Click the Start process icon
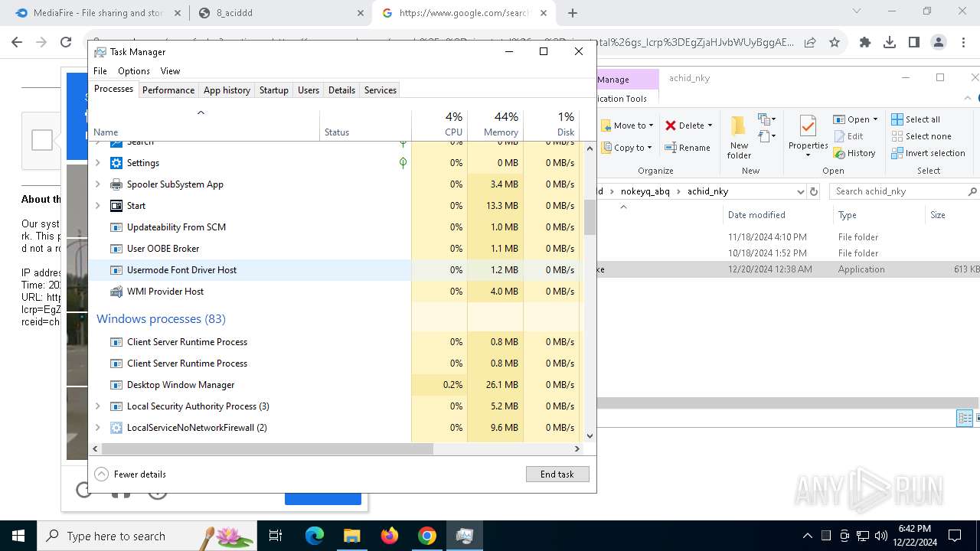The image size is (980, 551). tap(116, 206)
